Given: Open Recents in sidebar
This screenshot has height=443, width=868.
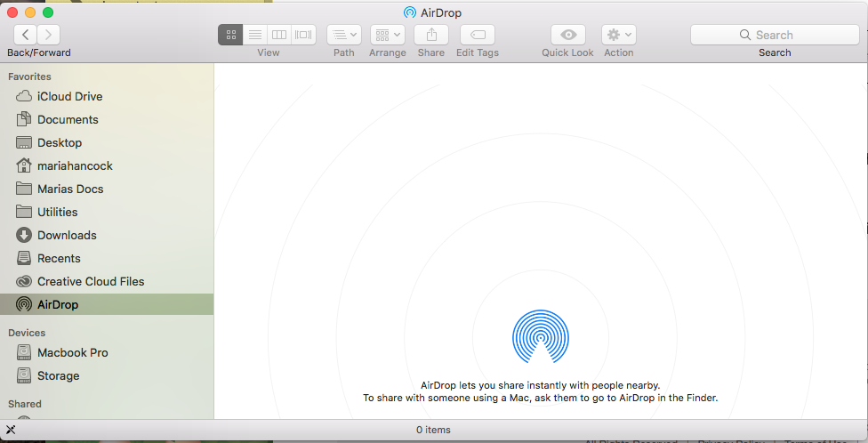Looking at the screenshot, I should (x=107, y=259).
